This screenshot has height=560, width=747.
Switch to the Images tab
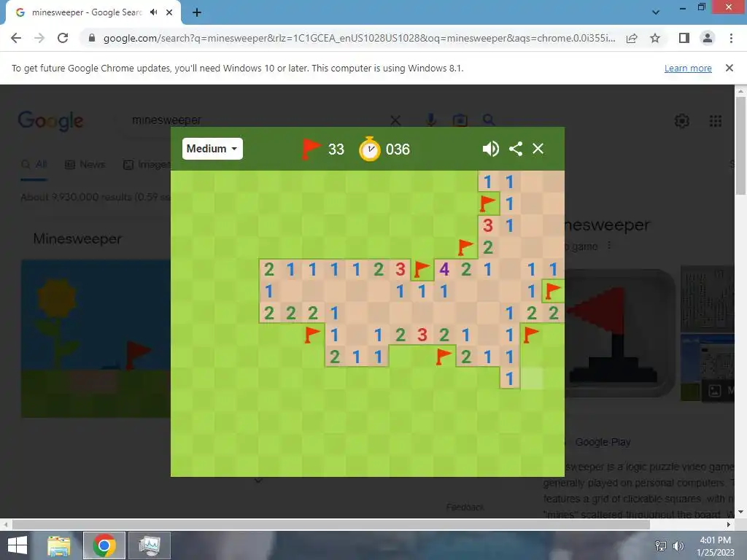click(147, 164)
